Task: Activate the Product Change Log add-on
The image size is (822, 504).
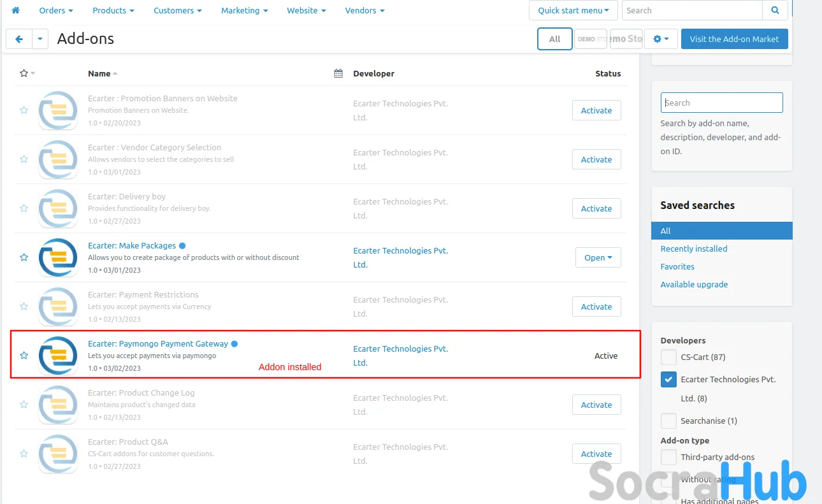Action: point(596,405)
